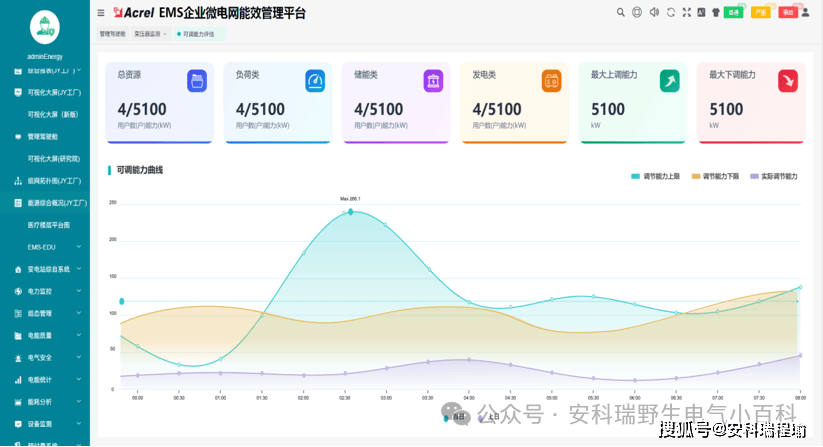This screenshot has height=447, width=823.
Task: Click the purple 储能类 battery icon
Action: tap(433, 81)
